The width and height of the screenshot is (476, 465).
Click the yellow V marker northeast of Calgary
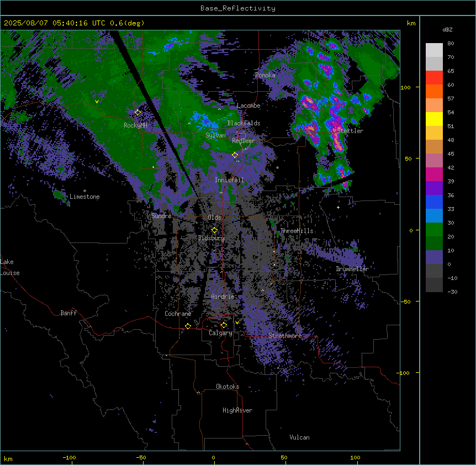(237, 323)
